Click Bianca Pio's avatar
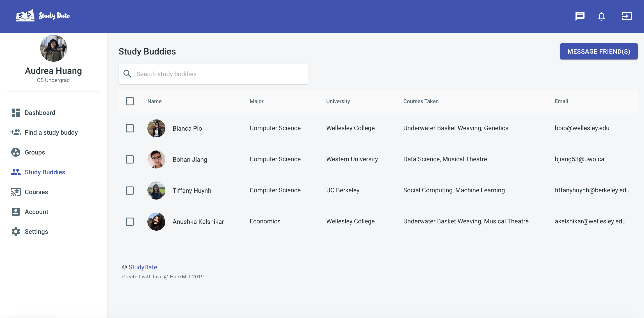Viewport: 644px width, 318px height. [x=156, y=128]
